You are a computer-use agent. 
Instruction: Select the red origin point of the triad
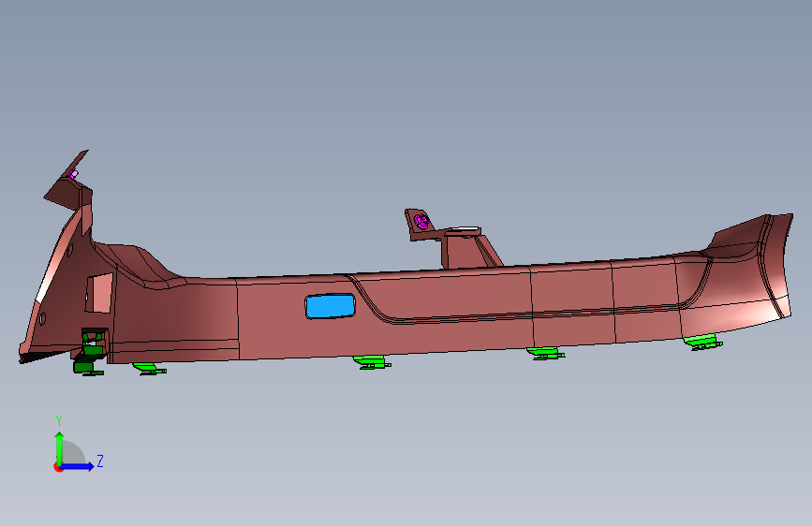coord(57,467)
